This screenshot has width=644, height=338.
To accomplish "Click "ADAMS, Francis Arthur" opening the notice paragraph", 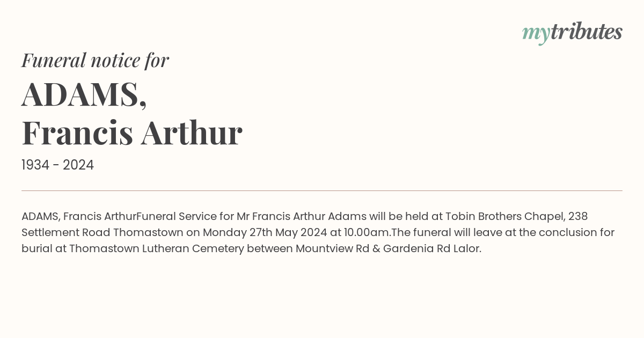I will click(79, 216).
